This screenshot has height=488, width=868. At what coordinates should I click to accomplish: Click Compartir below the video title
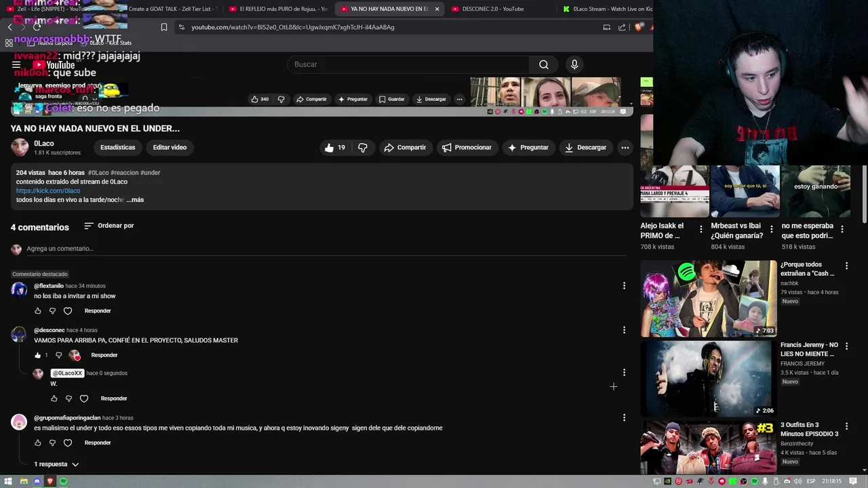405,147
